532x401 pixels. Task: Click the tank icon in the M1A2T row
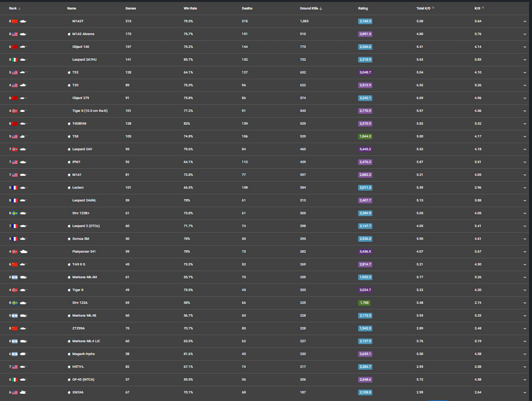pyautogui.click(x=23, y=21)
